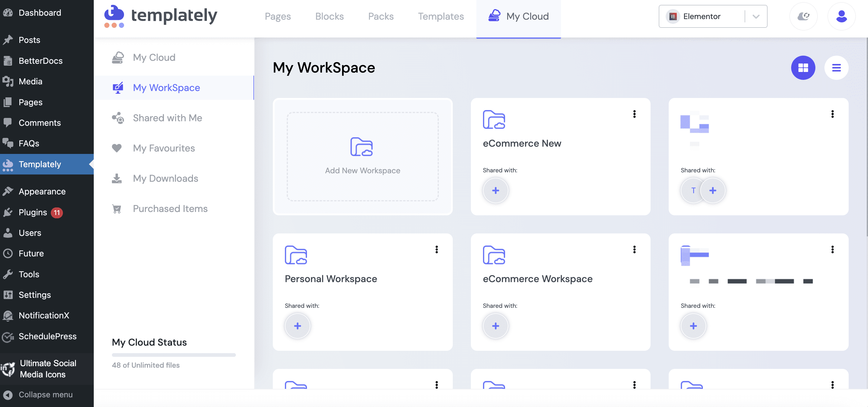Image resolution: width=868 pixels, height=407 pixels.
Task: Switch to list view layout
Action: click(x=836, y=68)
